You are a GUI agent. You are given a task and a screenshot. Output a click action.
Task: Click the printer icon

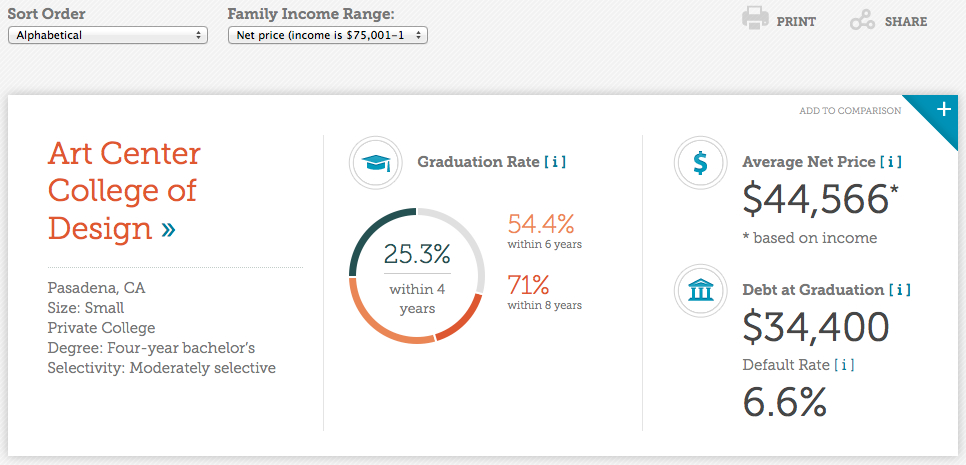tap(755, 18)
